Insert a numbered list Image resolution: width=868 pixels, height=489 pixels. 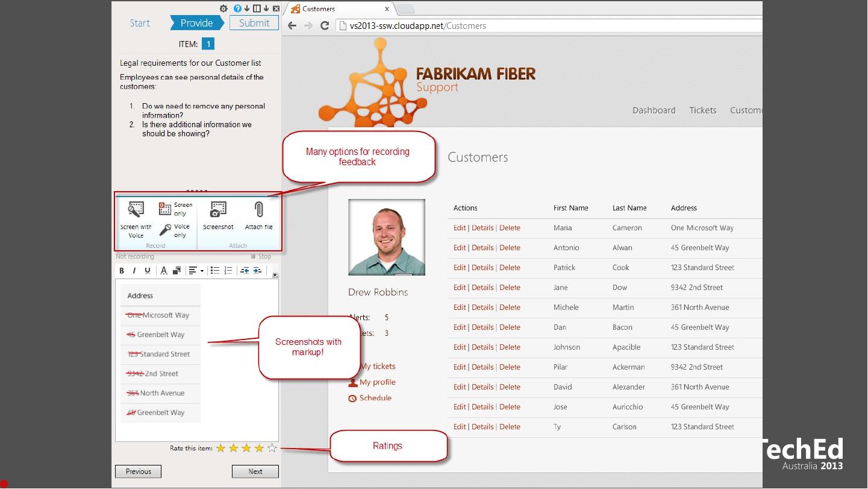[x=228, y=271]
